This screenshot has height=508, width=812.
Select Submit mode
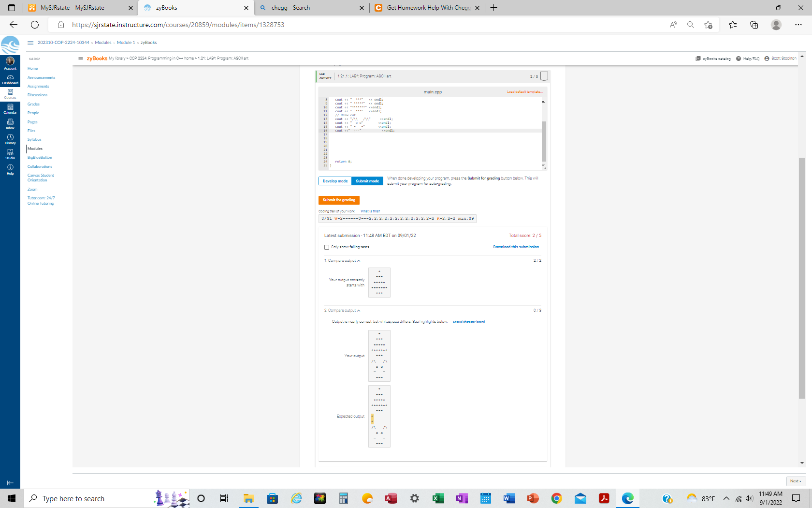pyautogui.click(x=367, y=181)
